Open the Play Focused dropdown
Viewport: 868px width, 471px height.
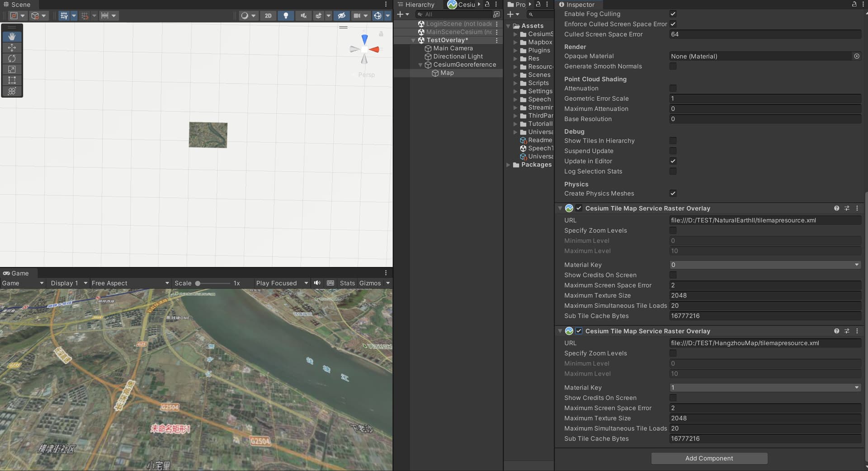(281, 283)
